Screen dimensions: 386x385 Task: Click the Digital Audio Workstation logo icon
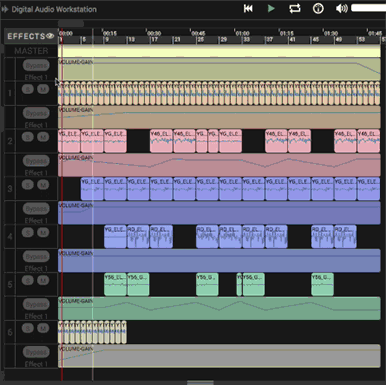pyautogui.click(x=5, y=9)
